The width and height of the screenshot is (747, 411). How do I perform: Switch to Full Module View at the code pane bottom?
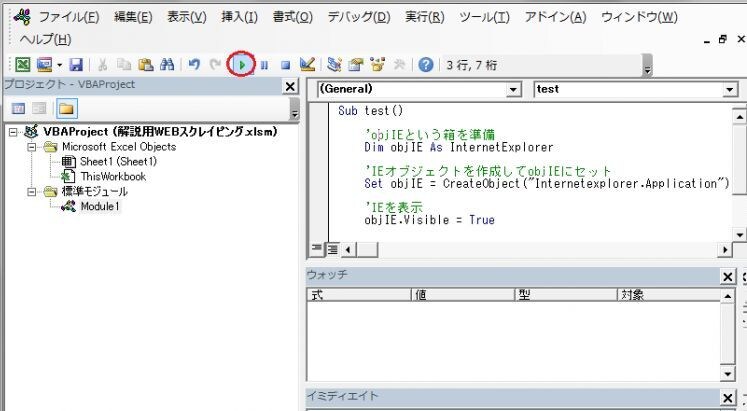click(332, 249)
